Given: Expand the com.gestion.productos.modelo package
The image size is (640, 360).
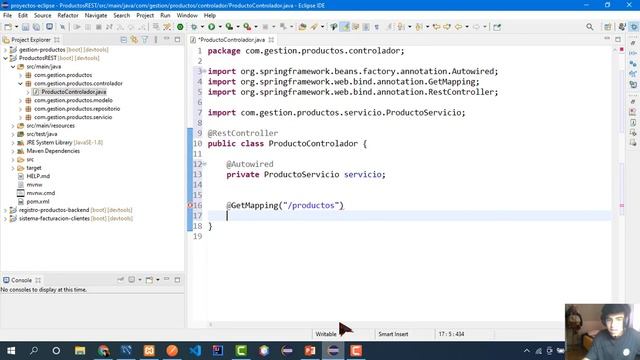Looking at the screenshot, I should [20, 100].
